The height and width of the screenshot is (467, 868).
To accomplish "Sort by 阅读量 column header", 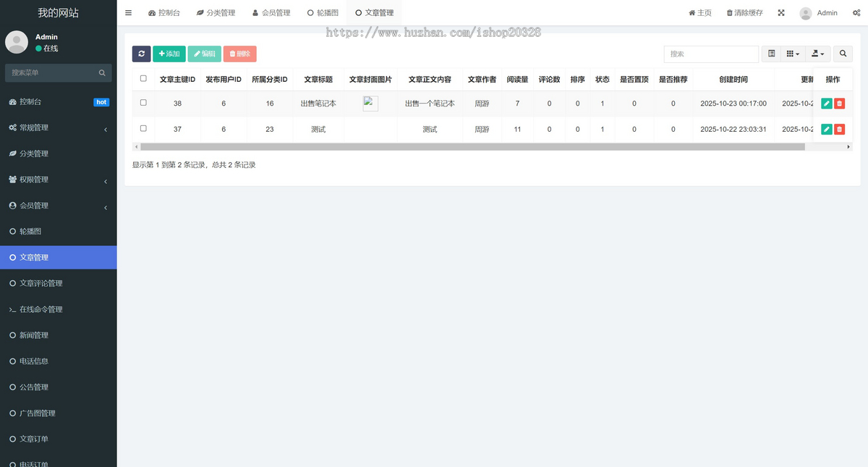I will pos(517,80).
